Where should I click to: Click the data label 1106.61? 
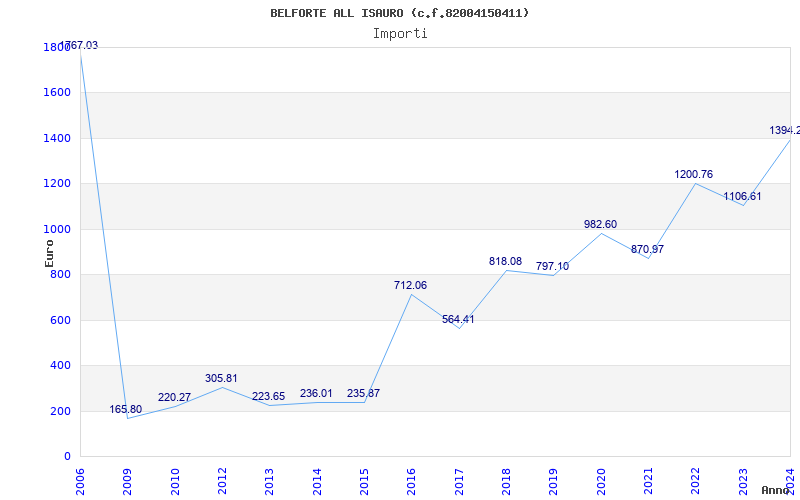click(x=742, y=196)
